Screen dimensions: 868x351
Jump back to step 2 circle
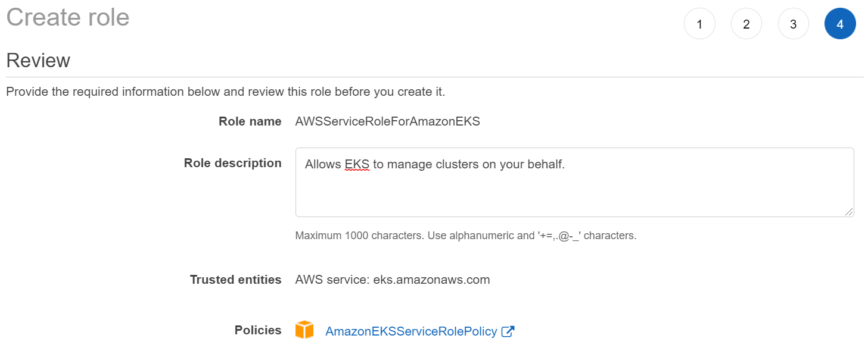(x=746, y=24)
